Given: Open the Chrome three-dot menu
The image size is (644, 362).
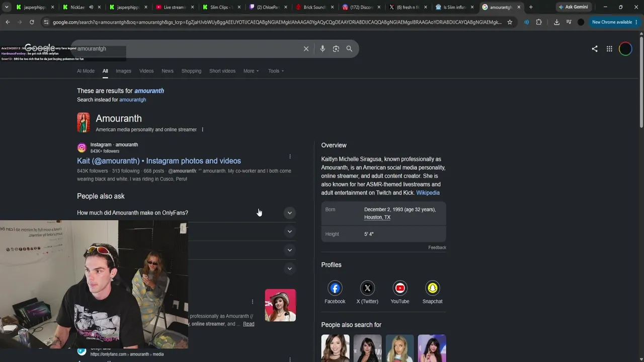Looking at the screenshot, I should 636,22.
